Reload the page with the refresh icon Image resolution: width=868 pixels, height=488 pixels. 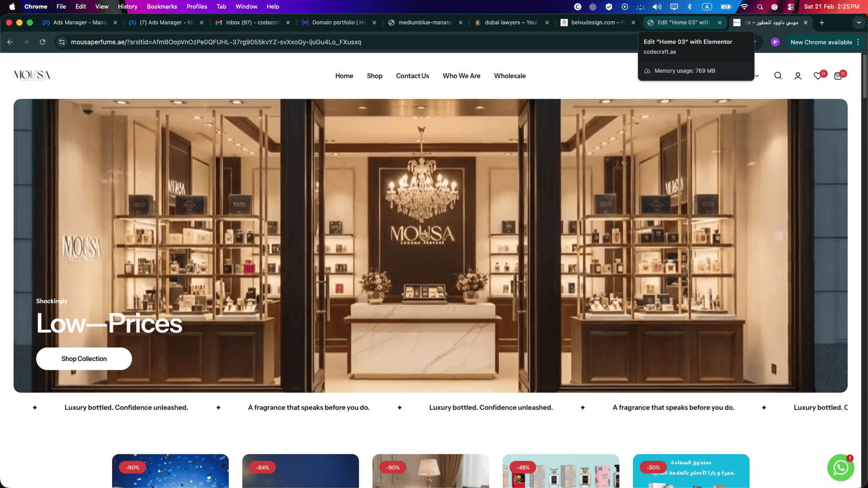[x=42, y=42]
